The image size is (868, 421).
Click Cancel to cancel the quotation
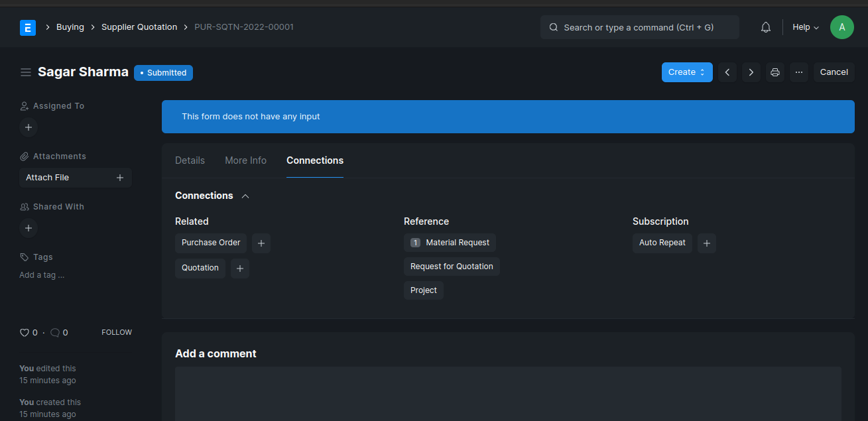tap(834, 72)
